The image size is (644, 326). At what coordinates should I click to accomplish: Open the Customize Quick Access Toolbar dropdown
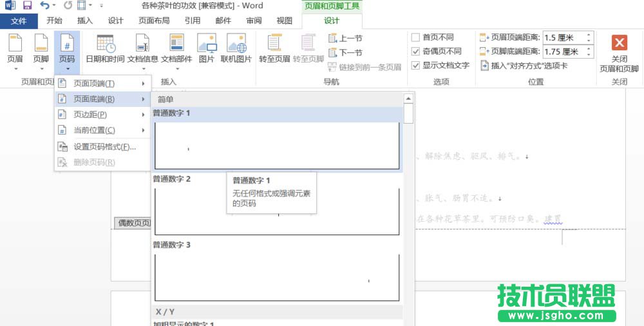tap(102, 6)
